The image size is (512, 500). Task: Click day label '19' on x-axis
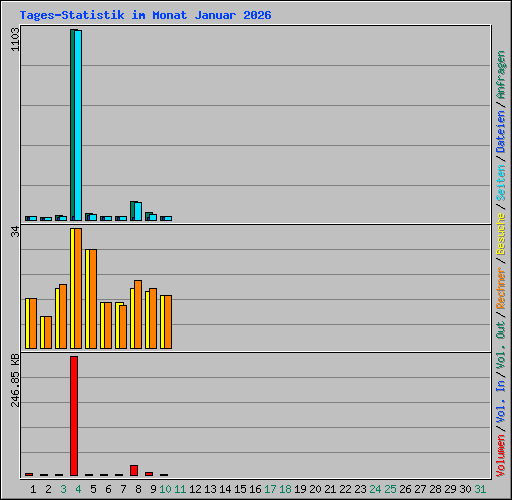300,489
